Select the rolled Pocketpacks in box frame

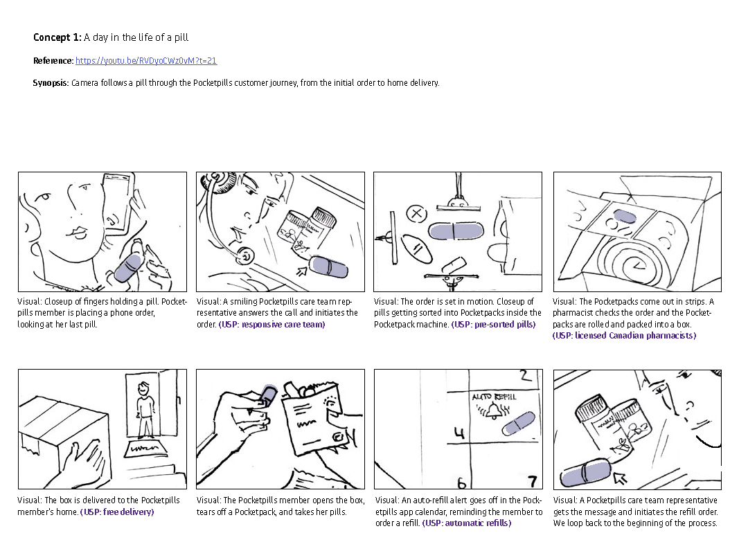(x=637, y=232)
